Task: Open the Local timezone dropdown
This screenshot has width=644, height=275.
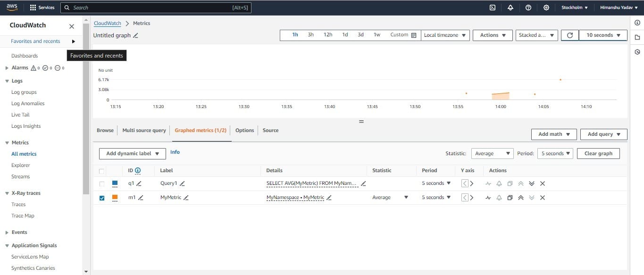Action: [x=445, y=35]
